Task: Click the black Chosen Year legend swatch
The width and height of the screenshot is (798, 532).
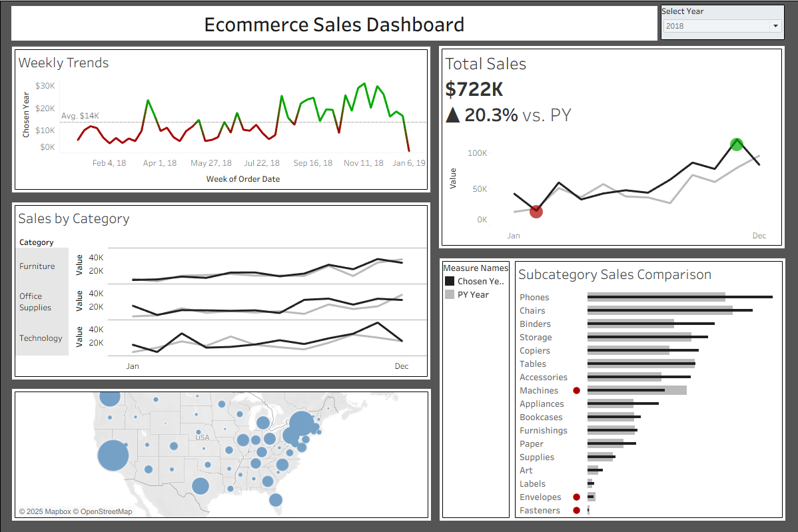Action: [450, 281]
